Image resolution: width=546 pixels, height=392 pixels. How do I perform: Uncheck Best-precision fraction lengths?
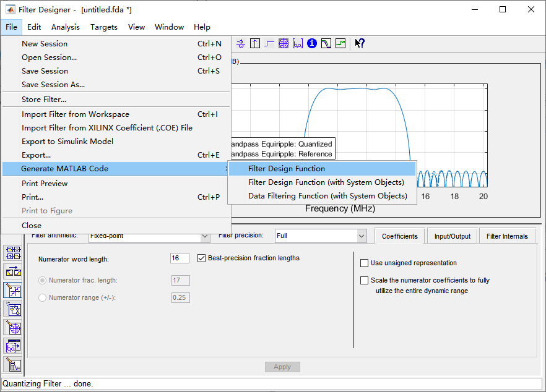point(201,258)
